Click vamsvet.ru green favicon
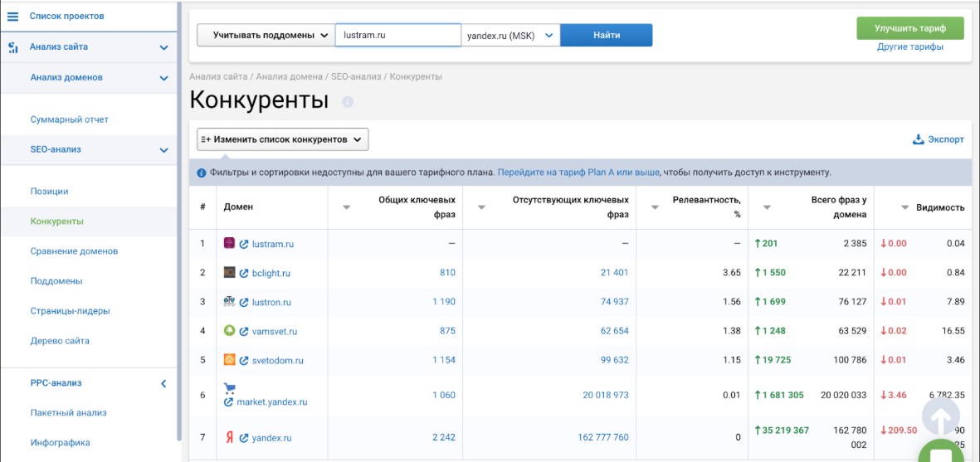This screenshot has width=980, height=462. [x=229, y=330]
